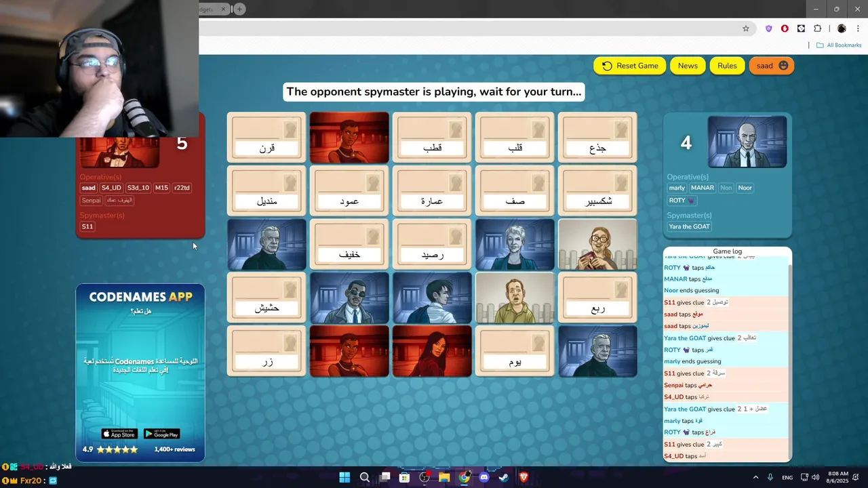The width and height of the screenshot is (868, 488).
Task: Tap the word card قرن
Action: [267, 138]
